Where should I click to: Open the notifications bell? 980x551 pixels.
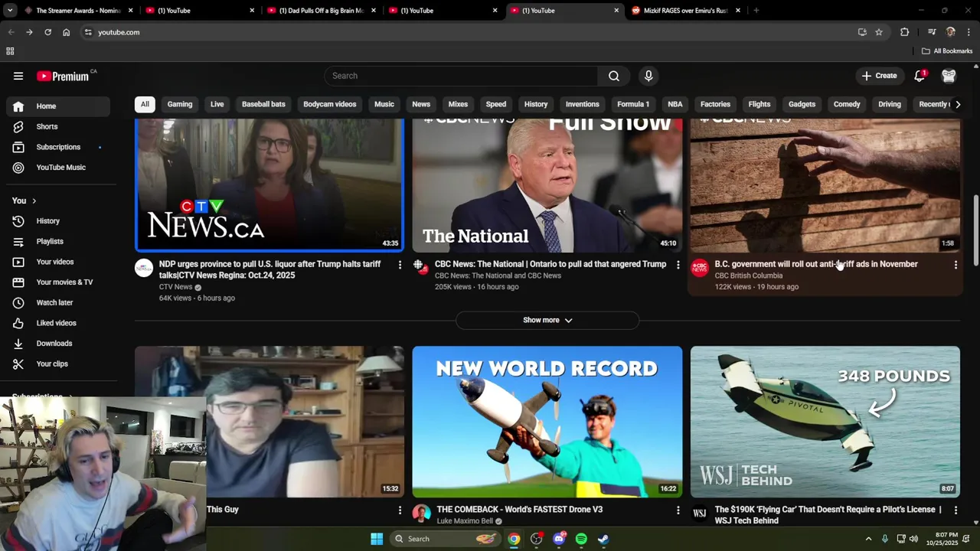click(x=920, y=76)
